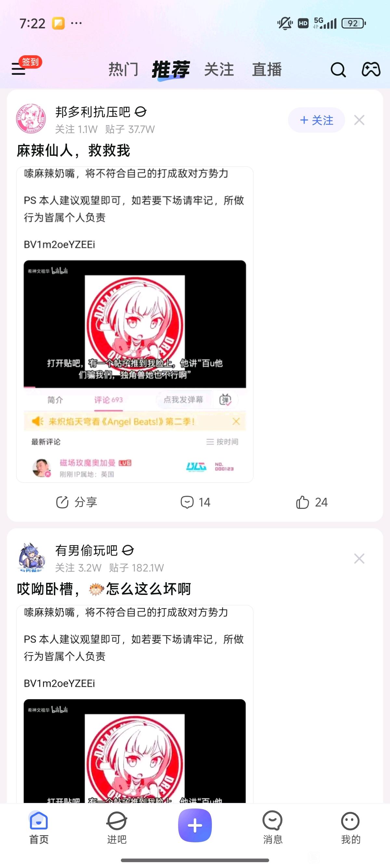Go to 首页 in bottom navigation

[39, 828]
